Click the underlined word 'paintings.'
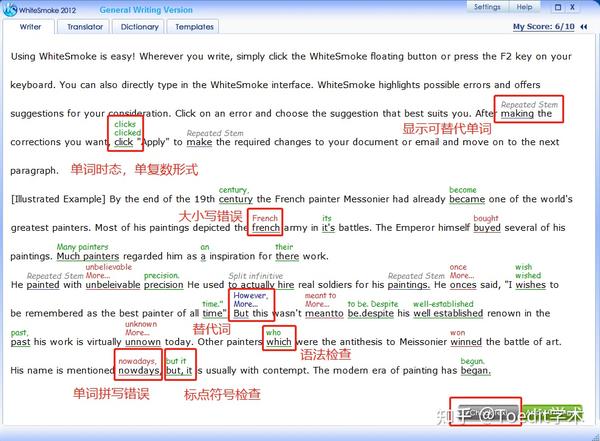The width and height of the screenshot is (600, 441). 409,285
